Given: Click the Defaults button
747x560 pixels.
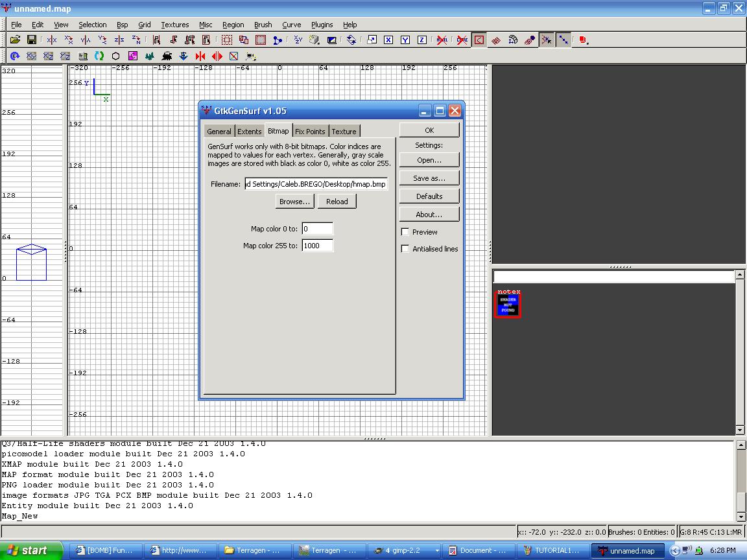Looking at the screenshot, I should pyautogui.click(x=429, y=196).
